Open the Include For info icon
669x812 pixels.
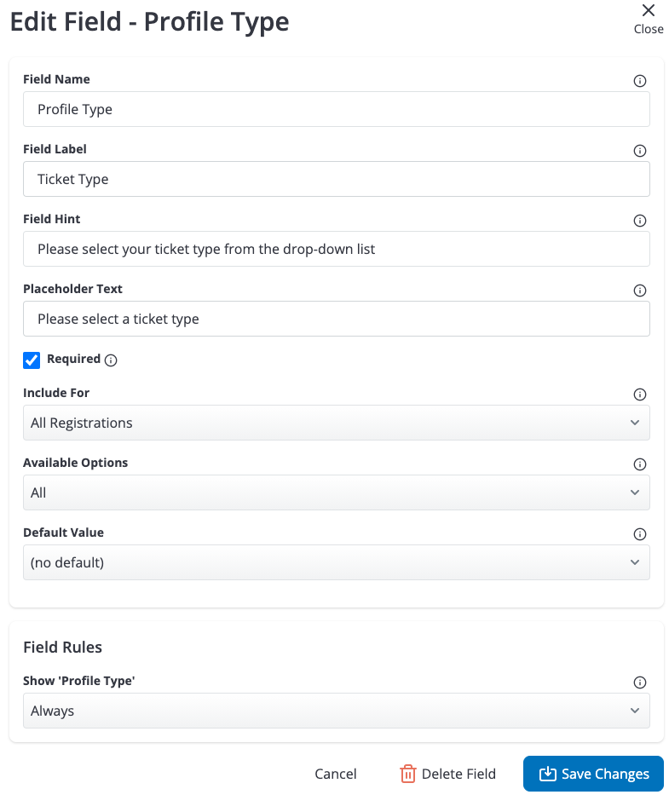click(639, 394)
